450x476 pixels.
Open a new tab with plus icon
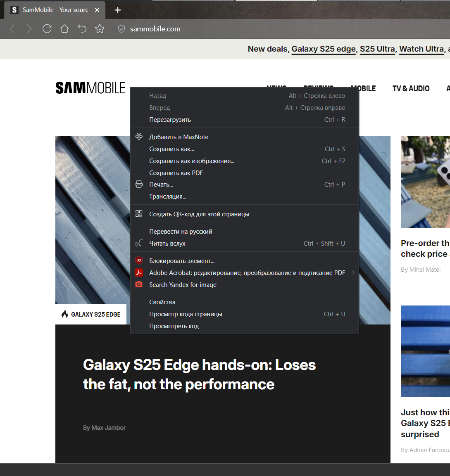point(118,10)
